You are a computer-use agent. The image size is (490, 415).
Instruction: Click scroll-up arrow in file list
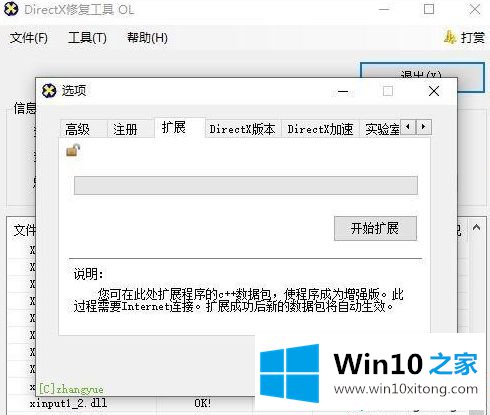tap(477, 228)
